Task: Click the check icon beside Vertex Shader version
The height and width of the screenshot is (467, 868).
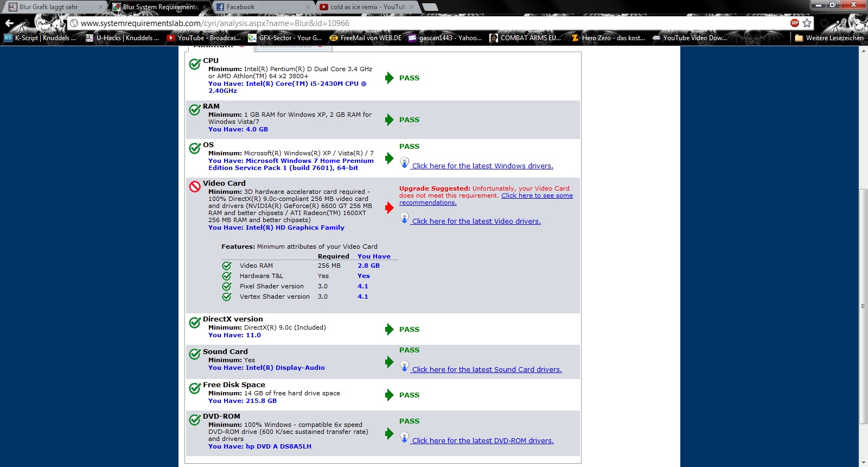Action: point(227,296)
